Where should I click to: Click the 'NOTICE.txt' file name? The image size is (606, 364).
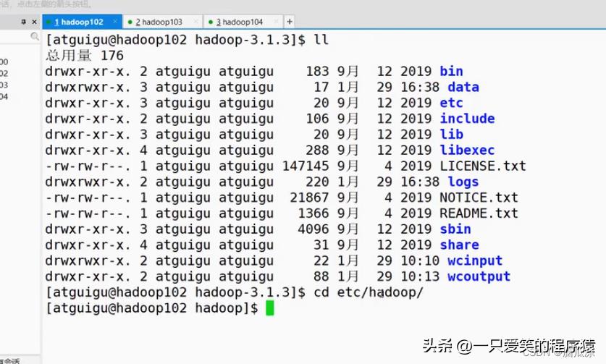(x=479, y=198)
